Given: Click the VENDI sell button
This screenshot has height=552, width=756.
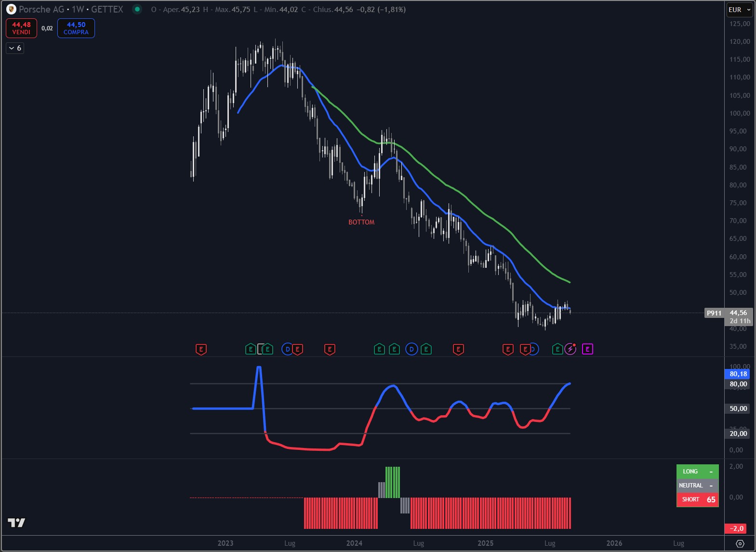Looking at the screenshot, I should pyautogui.click(x=21, y=28).
